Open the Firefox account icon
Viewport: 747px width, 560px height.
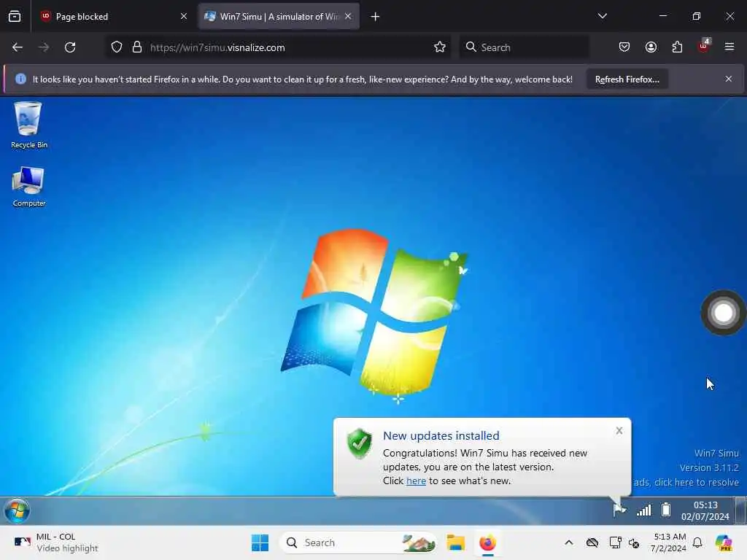click(x=651, y=47)
